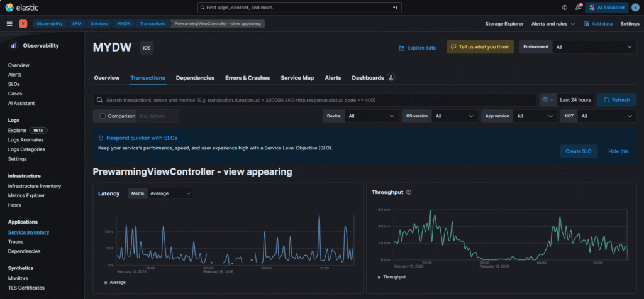Click the MYDW breadcrumb
This screenshot has height=299, width=644.
pos(124,24)
